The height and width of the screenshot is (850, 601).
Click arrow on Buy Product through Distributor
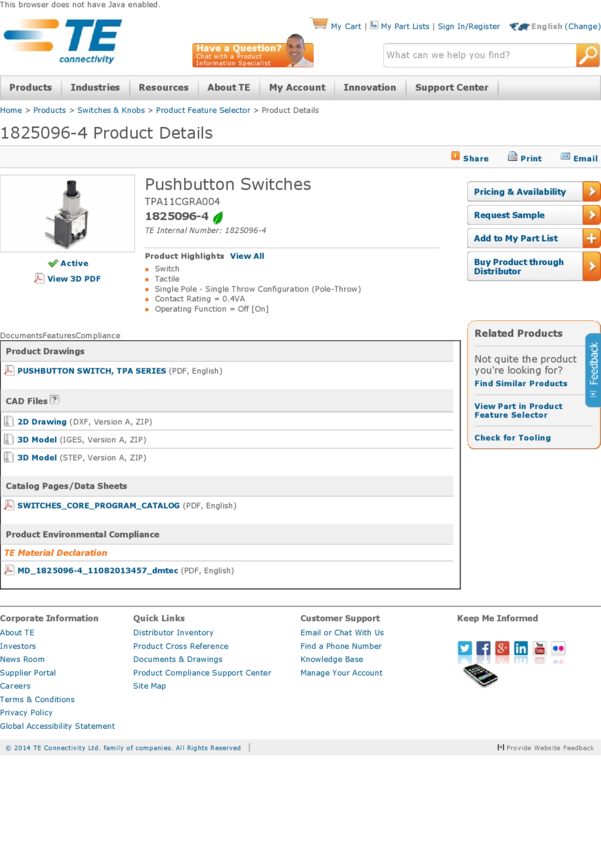coord(591,266)
